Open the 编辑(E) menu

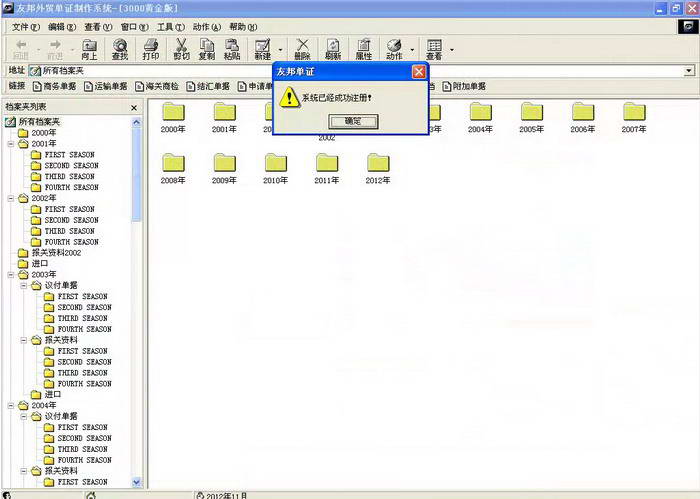(x=62, y=27)
